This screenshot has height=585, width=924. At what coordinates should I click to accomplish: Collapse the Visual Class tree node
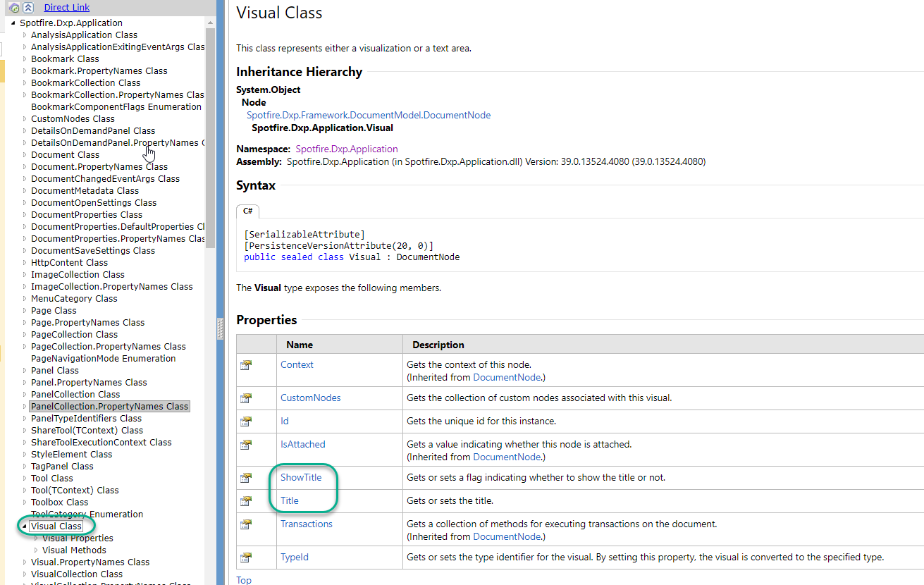click(25, 526)
